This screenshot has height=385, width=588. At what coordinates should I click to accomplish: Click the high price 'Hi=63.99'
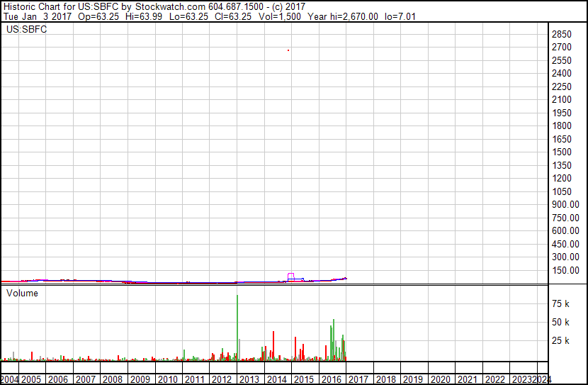144,16
